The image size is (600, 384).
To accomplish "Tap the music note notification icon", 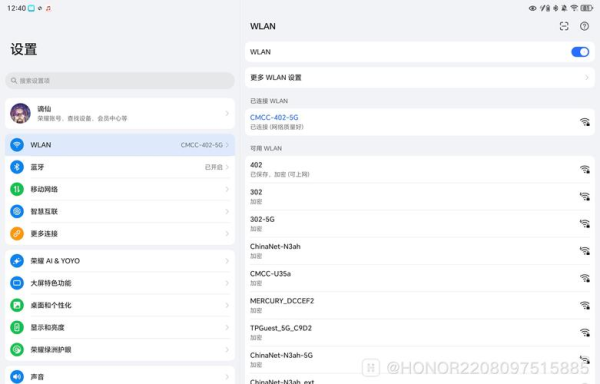I will pyautogui.click(x=48, y=8).
